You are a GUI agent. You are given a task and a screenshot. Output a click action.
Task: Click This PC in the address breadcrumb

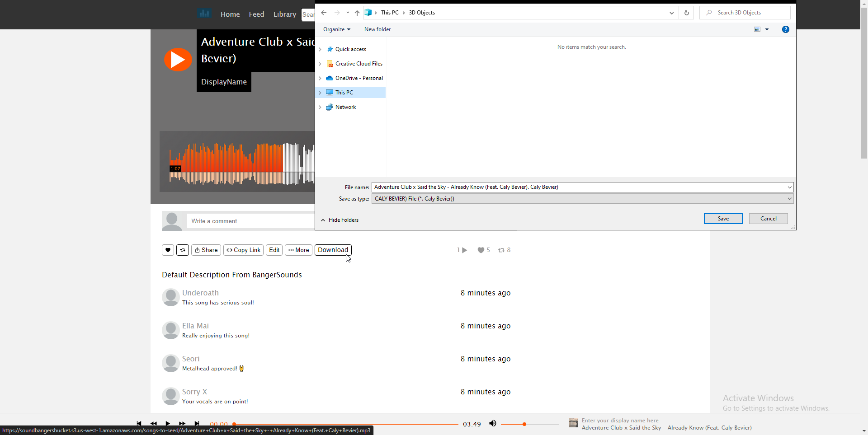tap(390, 13)
